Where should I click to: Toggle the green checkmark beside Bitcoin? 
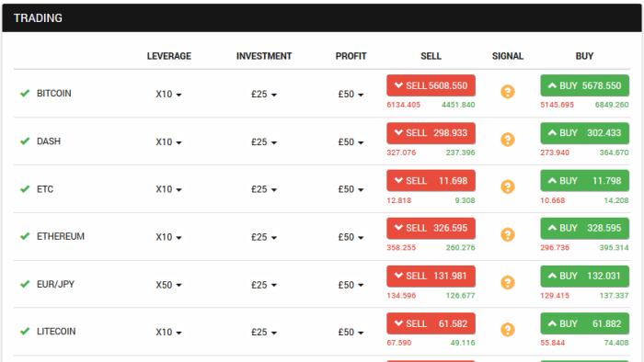tap(25, 94)
